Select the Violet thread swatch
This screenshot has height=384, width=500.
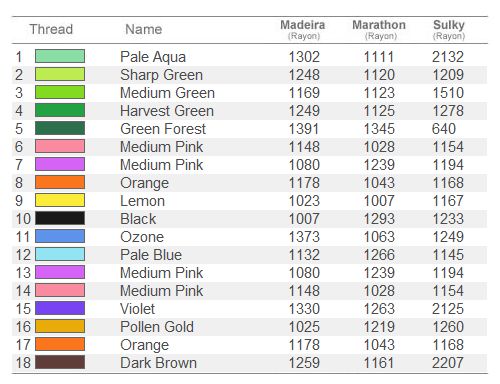pos(60,308)
